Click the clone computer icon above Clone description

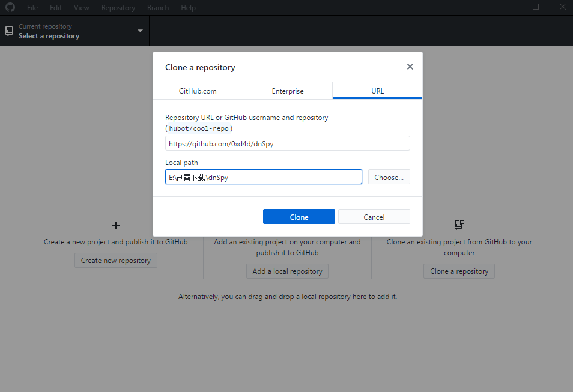coord(459,225)
